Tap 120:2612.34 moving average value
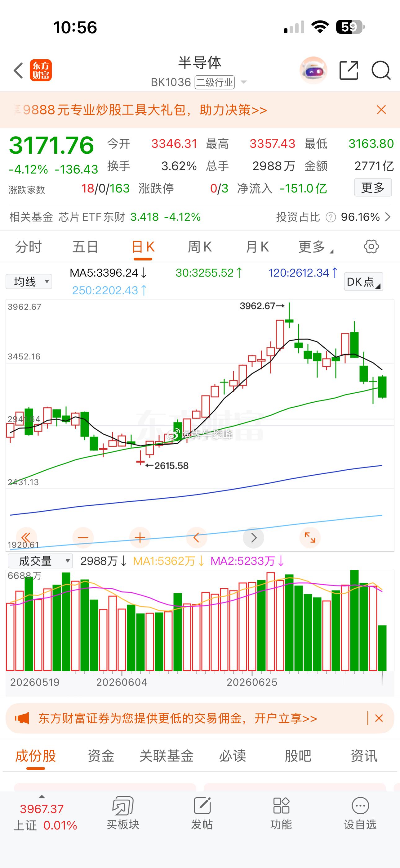400x868 pixels. [303, 273]
